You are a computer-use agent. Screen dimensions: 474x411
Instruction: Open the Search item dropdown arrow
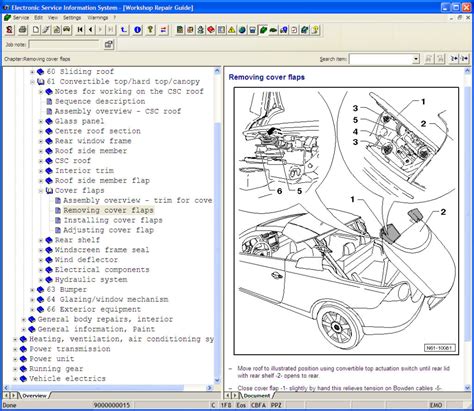tap(416, 59)
